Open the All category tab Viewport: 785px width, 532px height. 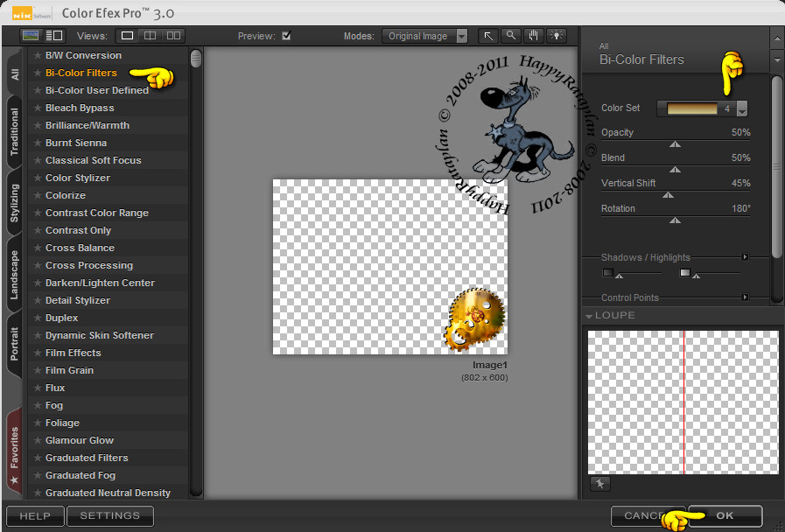tap(15, 74)
